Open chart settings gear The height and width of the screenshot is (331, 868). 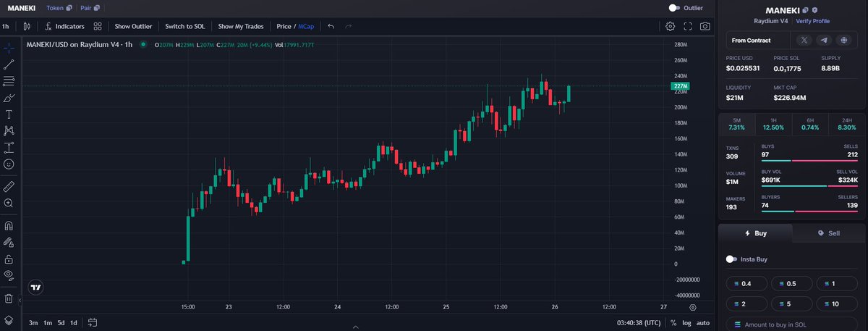(x=671, y=26)
